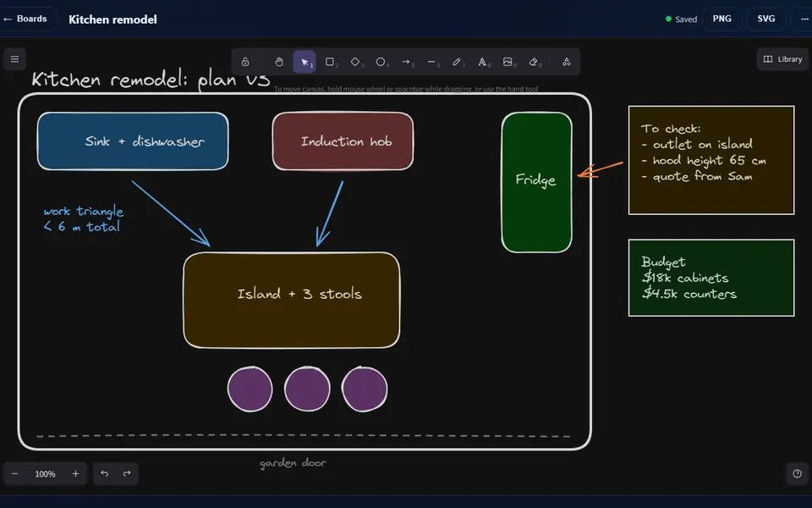812x508 pixels.
Task: Activate the Eraser tool
Action: [x=534, y=62]
